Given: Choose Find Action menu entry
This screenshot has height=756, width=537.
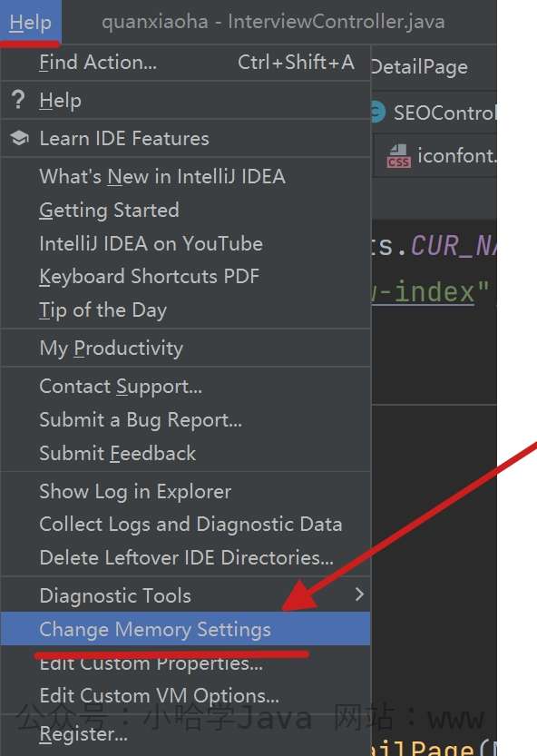Looking at the screenshot, I should click(x=185, y=63).
